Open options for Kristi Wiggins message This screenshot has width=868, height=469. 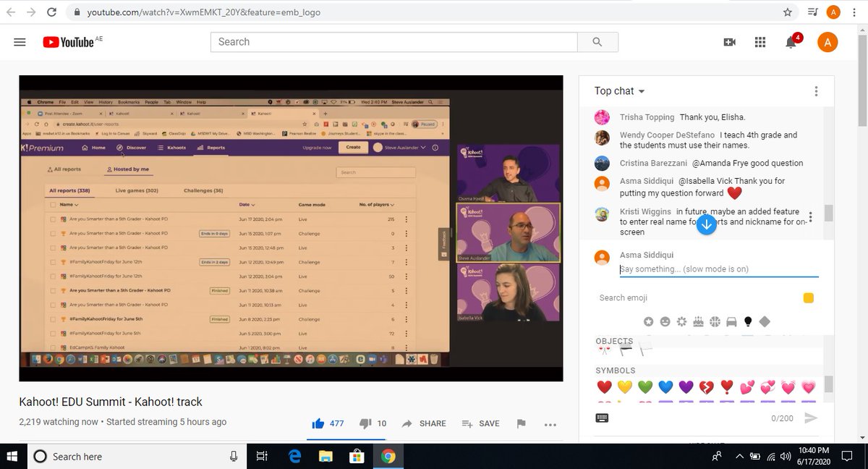tap(810, 217)
